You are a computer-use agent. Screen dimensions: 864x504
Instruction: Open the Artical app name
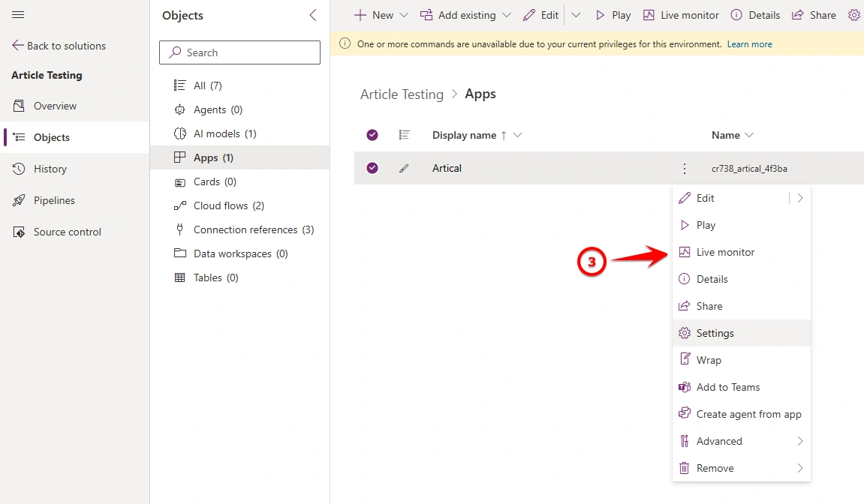(447, 168)
